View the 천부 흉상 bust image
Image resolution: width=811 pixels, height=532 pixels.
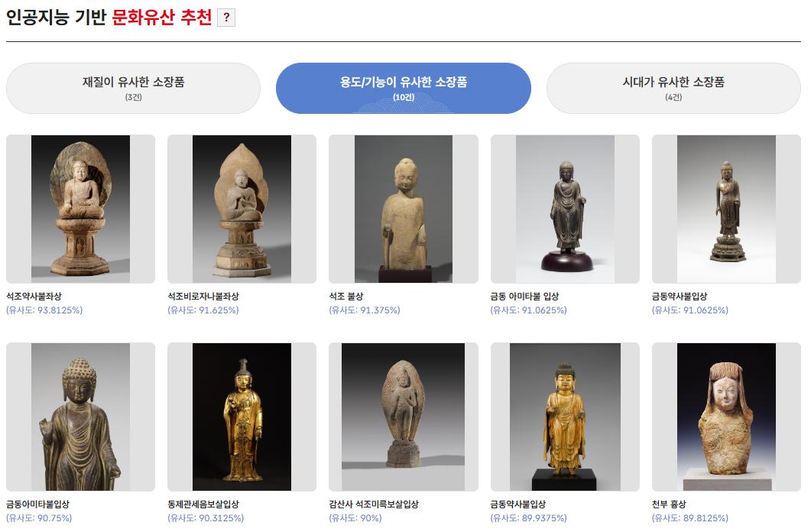(726, 417)
